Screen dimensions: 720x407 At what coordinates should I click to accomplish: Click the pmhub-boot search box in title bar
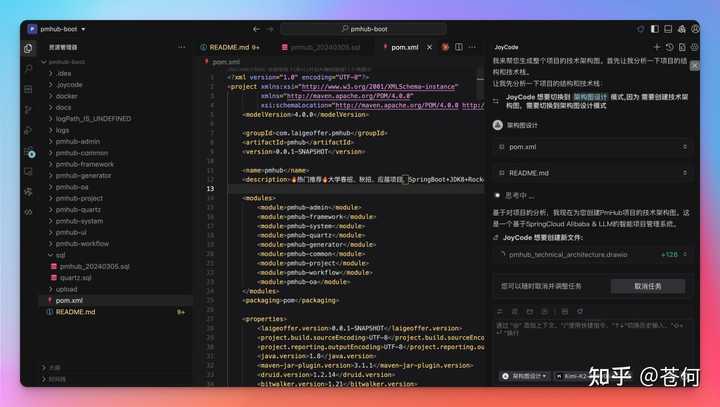click(364, 29)
